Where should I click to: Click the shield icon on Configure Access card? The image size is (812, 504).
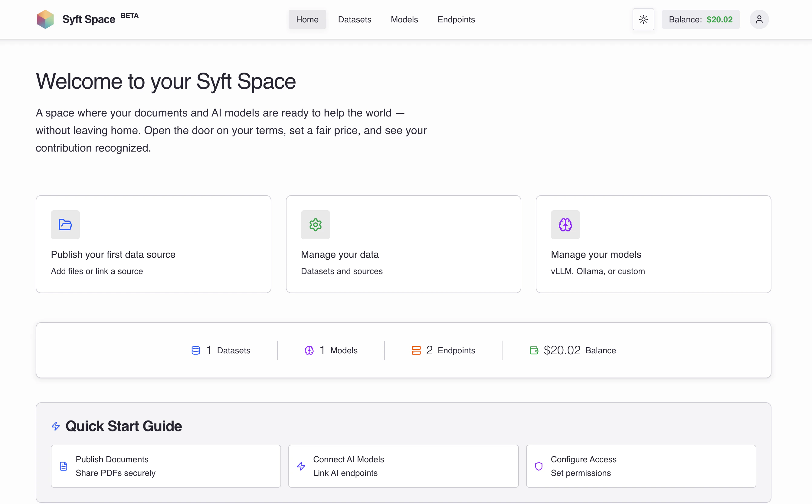point(539,466)
